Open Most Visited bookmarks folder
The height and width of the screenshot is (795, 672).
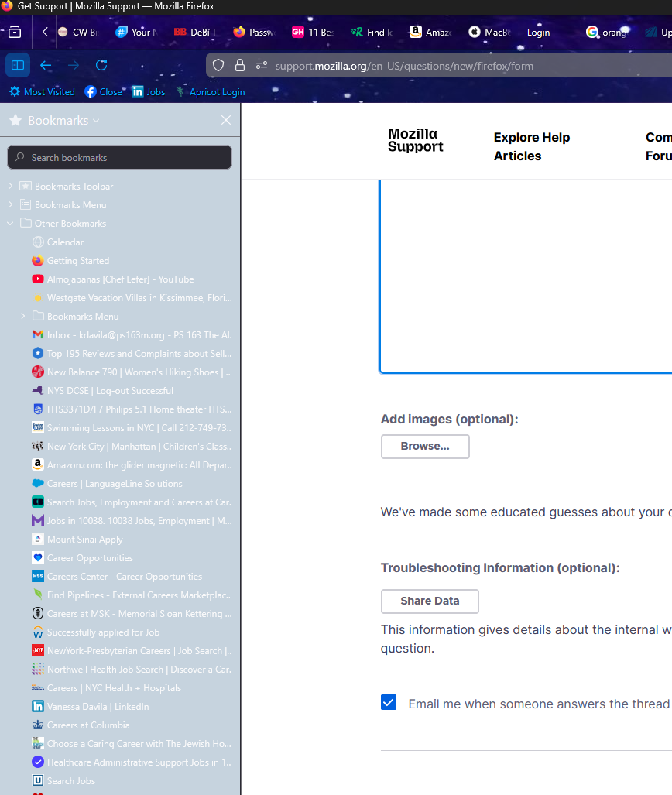[x=42, y=92]
